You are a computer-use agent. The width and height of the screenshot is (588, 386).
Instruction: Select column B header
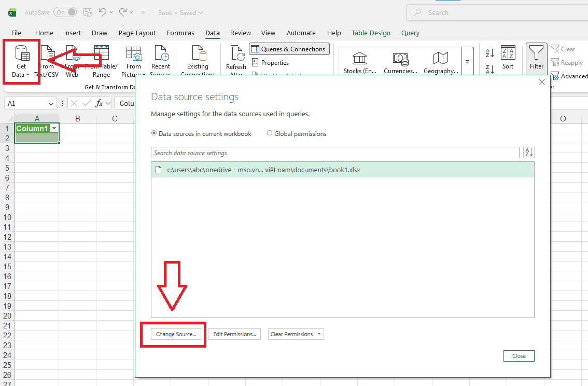click(78, 118)
